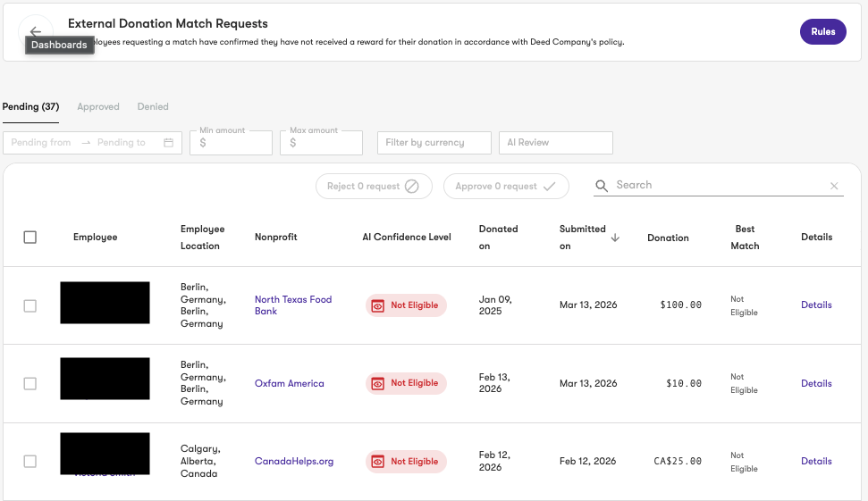Click the Feb 12, 2026 submitted date
The width and height of the screenshot is (868, 501).
587,461
